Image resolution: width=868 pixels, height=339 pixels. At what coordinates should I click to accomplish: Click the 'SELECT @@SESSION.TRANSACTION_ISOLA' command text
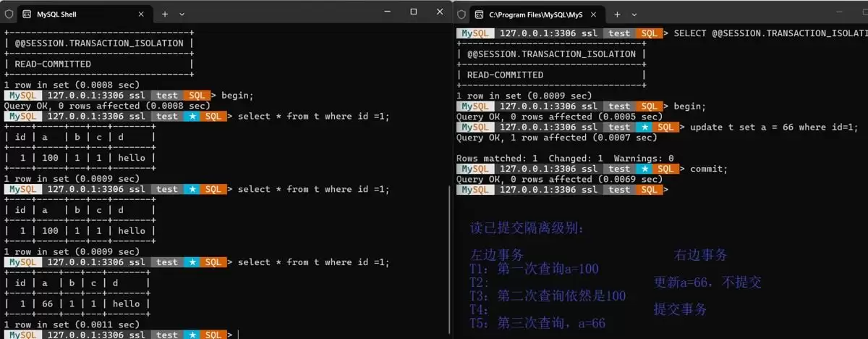pyautogui.click(x=770, y=33)
